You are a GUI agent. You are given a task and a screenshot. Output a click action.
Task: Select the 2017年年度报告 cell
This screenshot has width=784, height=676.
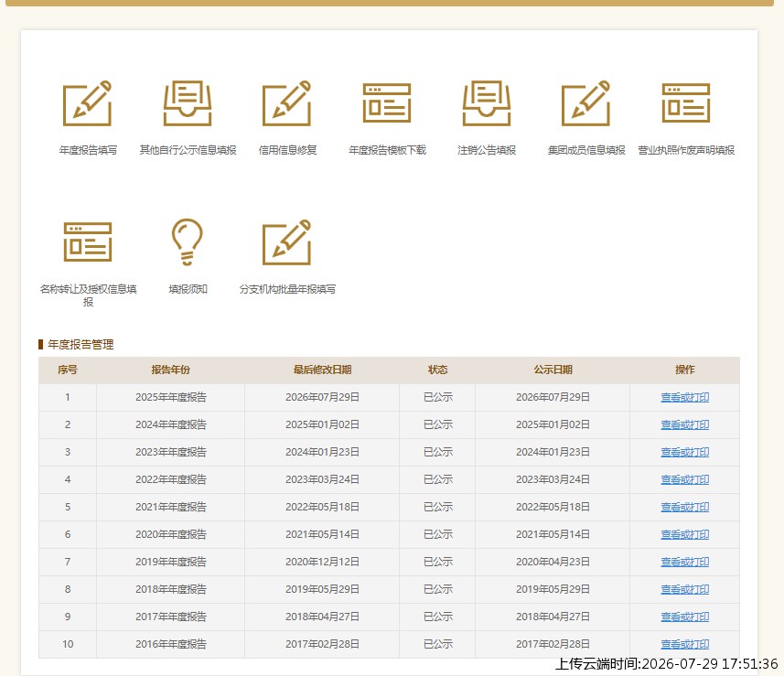click(170, 617)
